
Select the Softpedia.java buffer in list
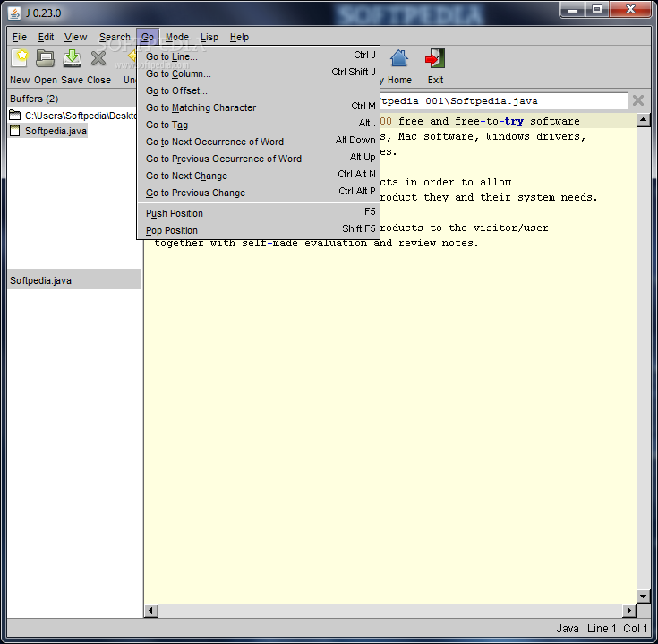click(x=48, y=131)
